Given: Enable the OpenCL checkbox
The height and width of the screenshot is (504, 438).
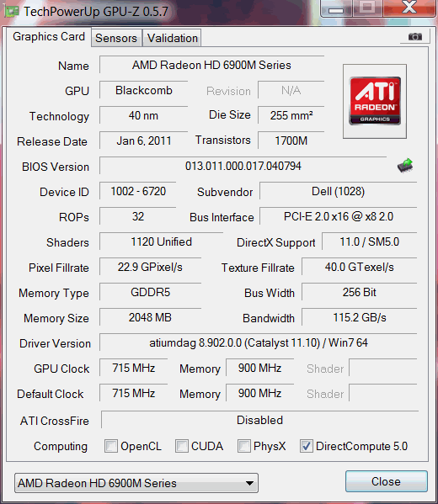Looking at the screenshot, I should pyautogui.click(x=111, y=446).
